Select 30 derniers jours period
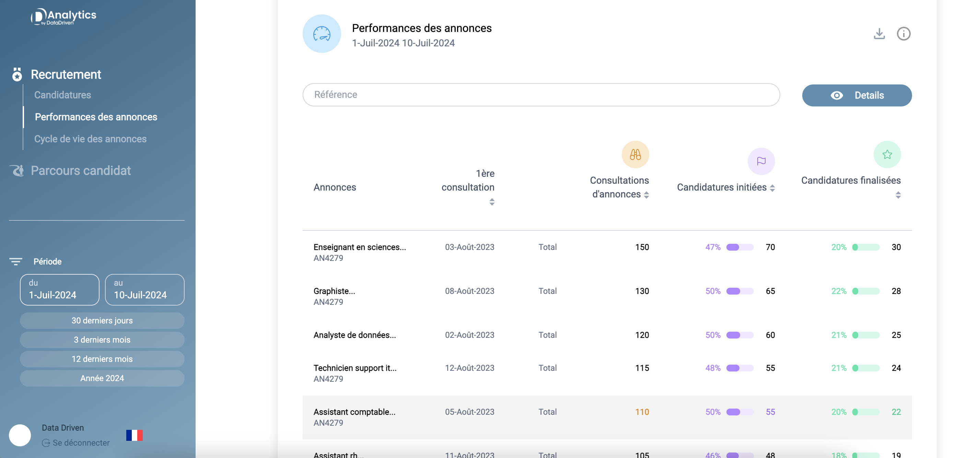Image resolution: width=980 pixels, height=458 pixels. [102, 321]
